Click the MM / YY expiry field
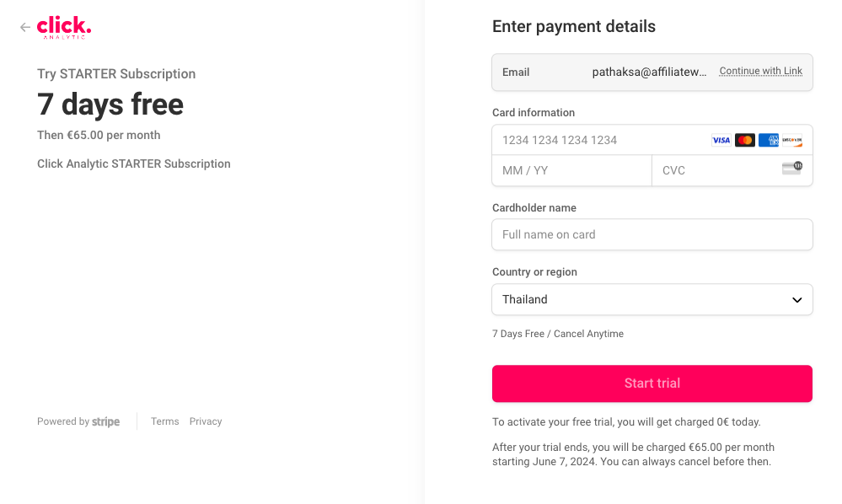The image size is (842, 504). pyautogui.click(x=571, y=170)
